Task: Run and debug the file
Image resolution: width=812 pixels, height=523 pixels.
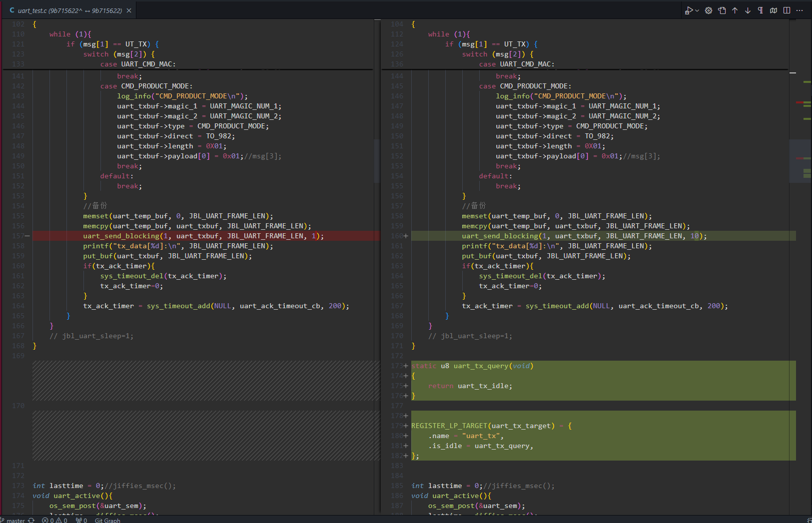Action: point(689,10)
